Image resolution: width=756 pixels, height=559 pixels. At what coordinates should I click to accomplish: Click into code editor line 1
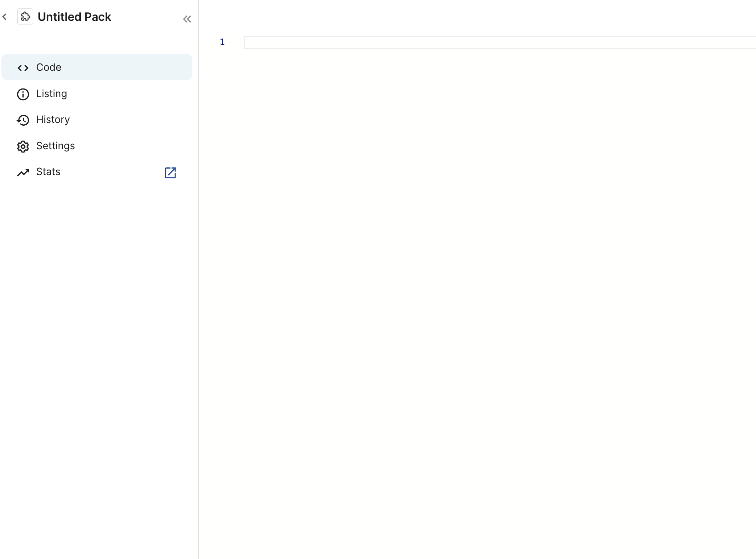[500, 42]
